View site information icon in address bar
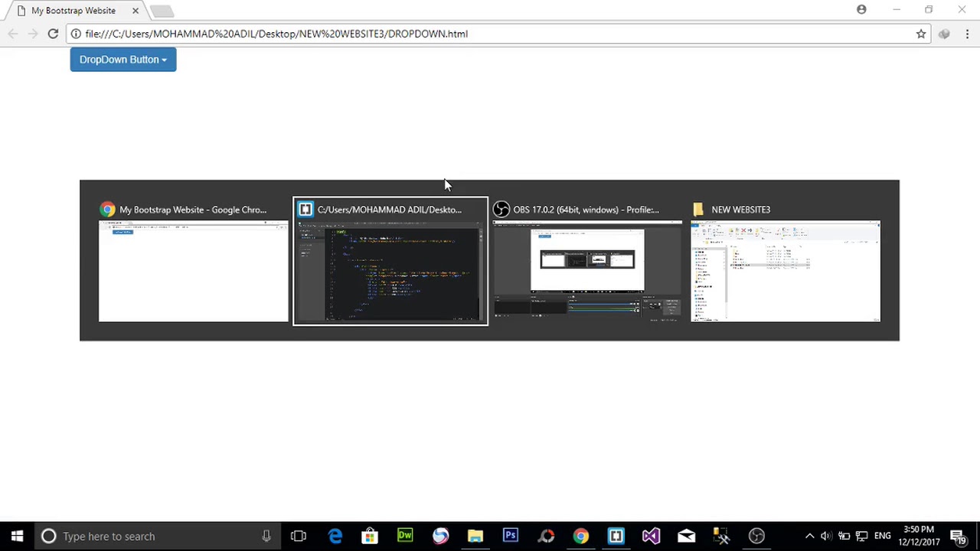 tap(76, 34)
